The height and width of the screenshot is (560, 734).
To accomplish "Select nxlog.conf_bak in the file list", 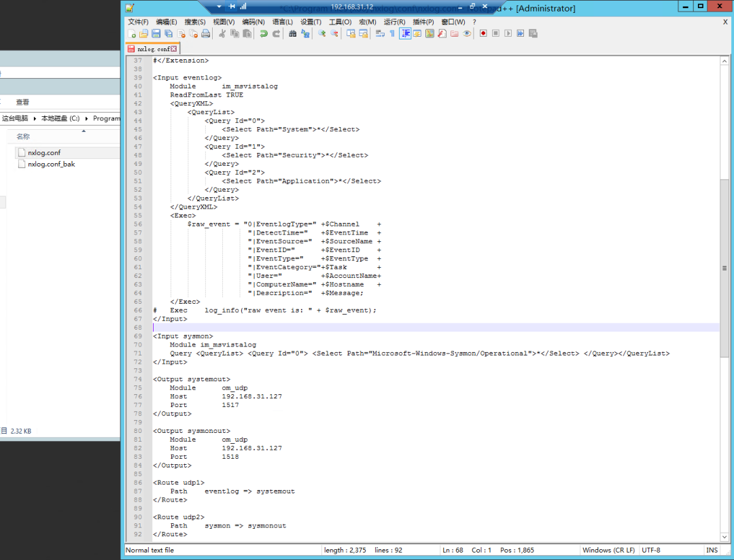I will tap(51, 164).
